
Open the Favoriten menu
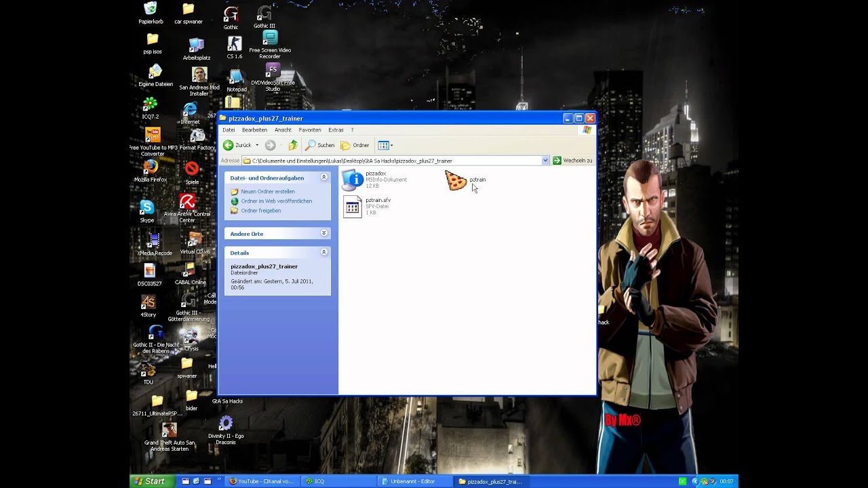tap(310, 129)
